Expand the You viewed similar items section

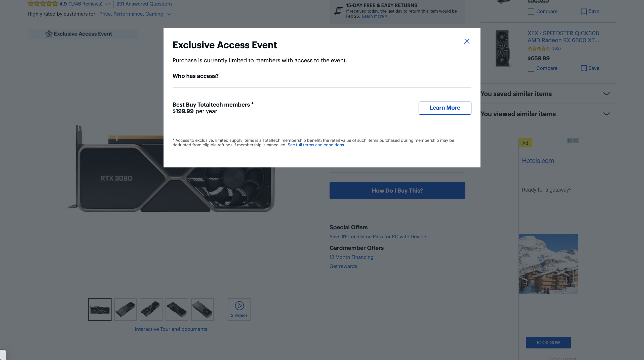point(548,114)
